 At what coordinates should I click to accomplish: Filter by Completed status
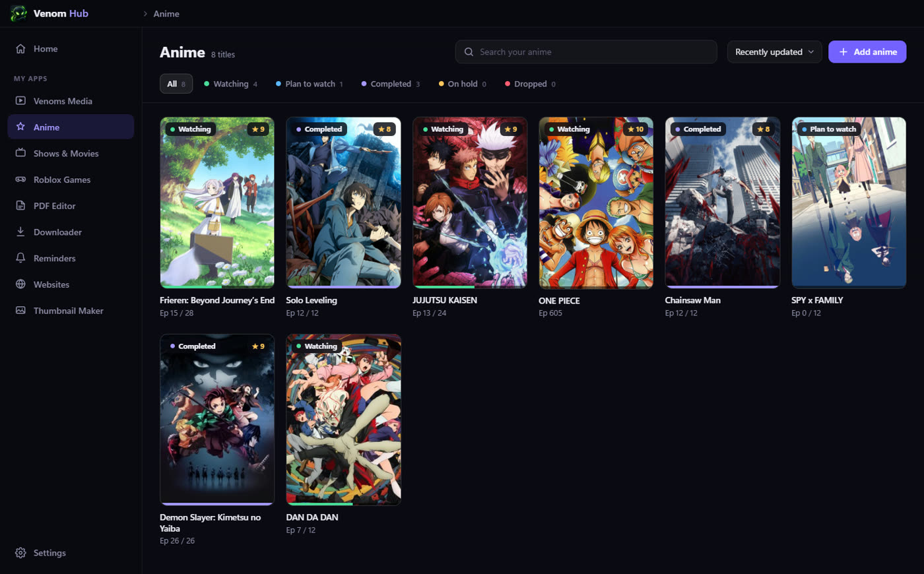coord(391,84)
